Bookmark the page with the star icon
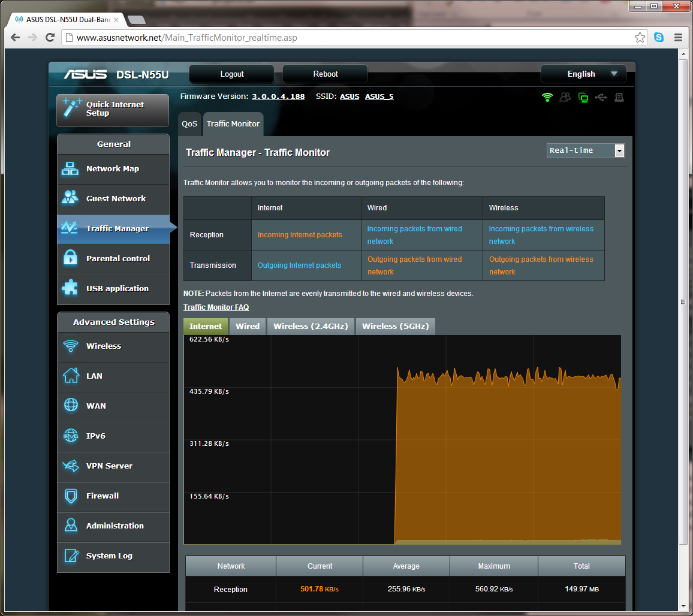The height and width of the screenshot is (616, 693). pyautogui.click(x=640, y=37)
